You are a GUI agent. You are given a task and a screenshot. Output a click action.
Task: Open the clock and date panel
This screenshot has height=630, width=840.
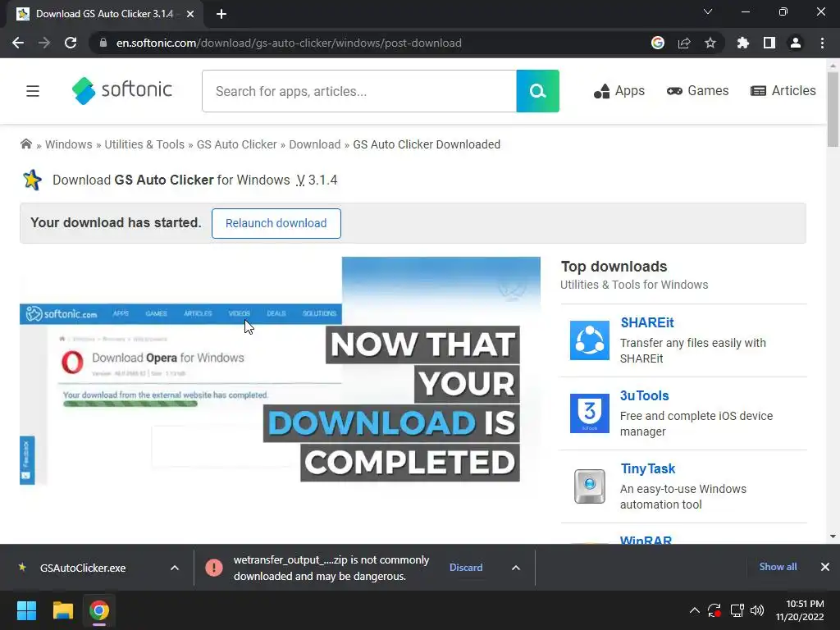(x=800, y=610)
